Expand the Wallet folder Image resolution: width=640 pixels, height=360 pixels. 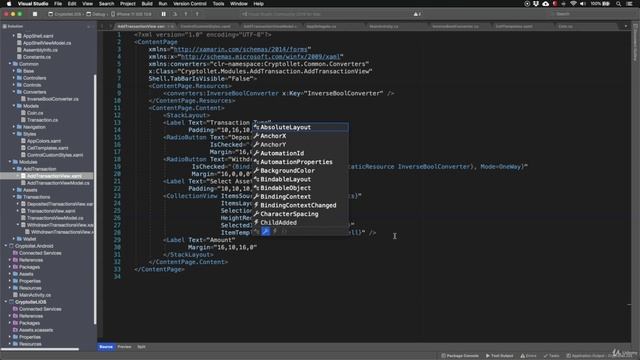point(14,239)
